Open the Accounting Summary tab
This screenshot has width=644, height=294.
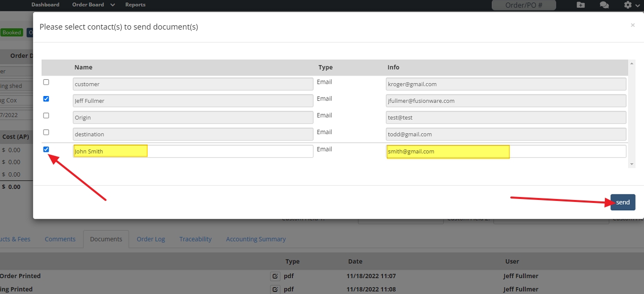[256, 239]
